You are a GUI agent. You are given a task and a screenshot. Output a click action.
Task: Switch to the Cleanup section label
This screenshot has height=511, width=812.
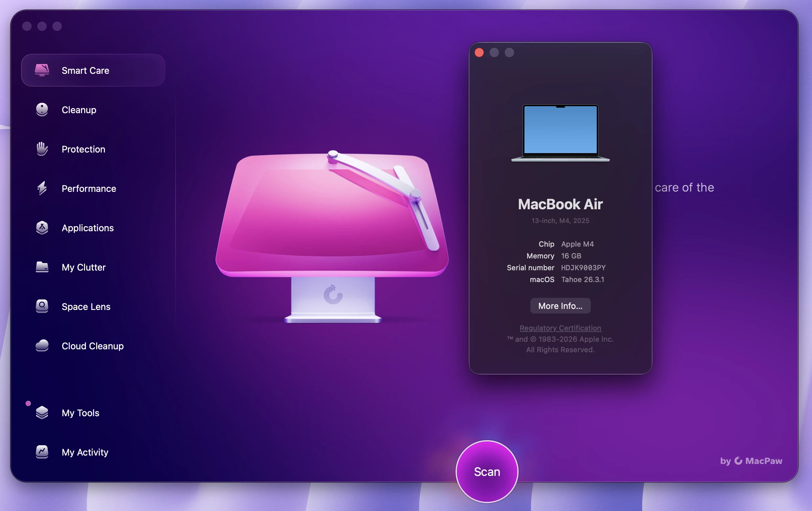pos(79,110)
